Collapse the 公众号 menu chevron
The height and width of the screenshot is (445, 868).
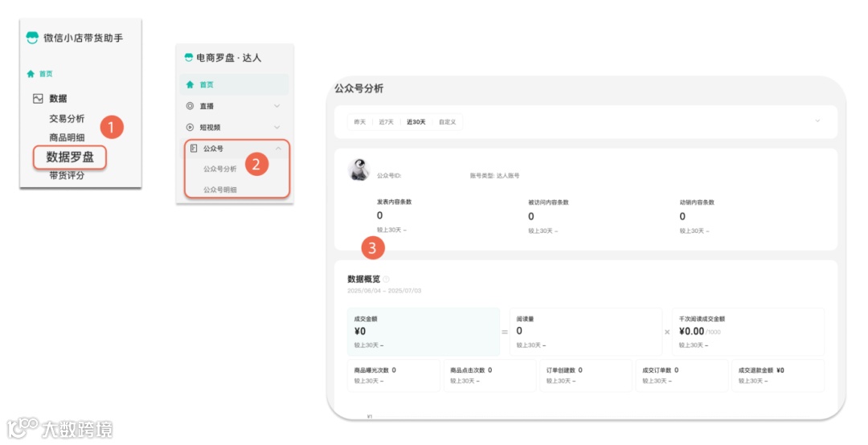tap(278, 149)
